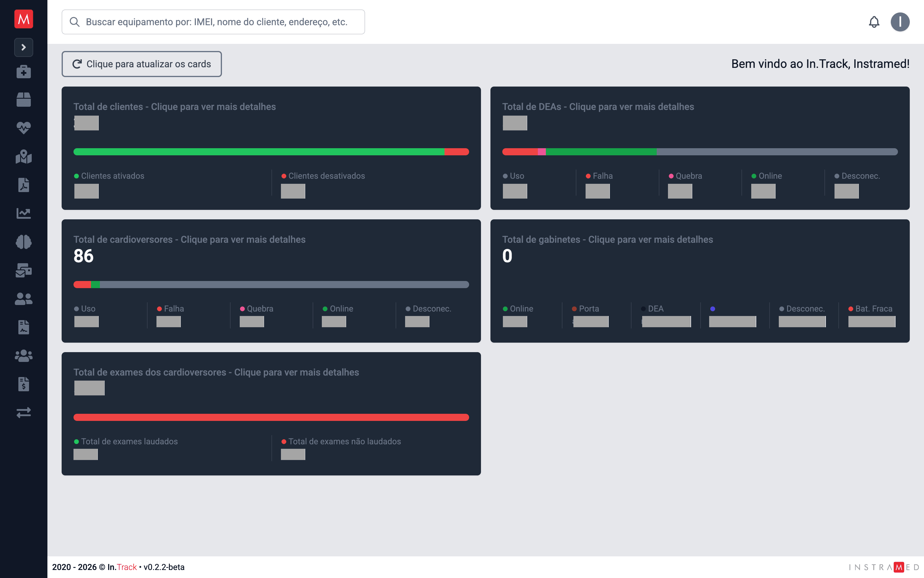Click 'Falha' in the DEAs card
Image resolution: width=924 pixels, height=578 pixels.
point(603,176)
